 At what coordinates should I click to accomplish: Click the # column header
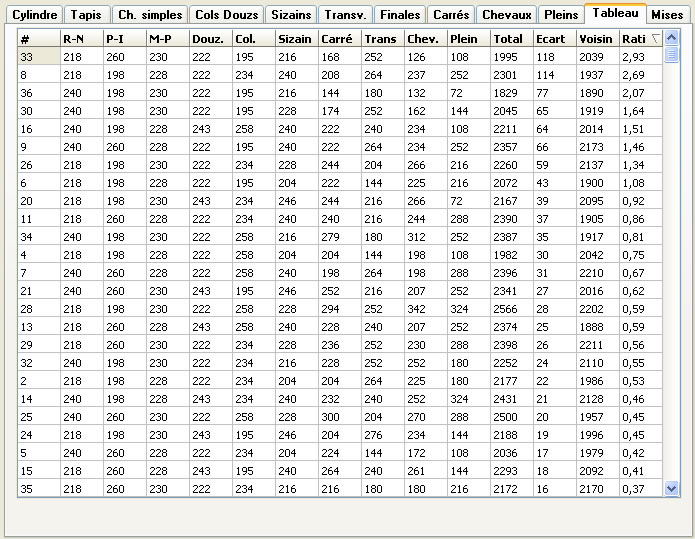point(38,38)
